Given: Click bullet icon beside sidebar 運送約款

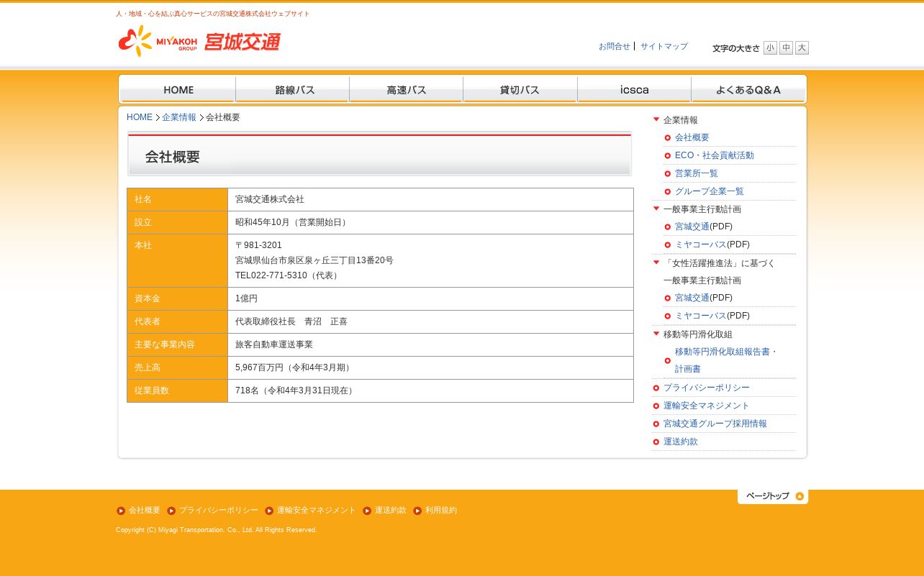Looking at the screenshot, I should [x=656, y=442].
